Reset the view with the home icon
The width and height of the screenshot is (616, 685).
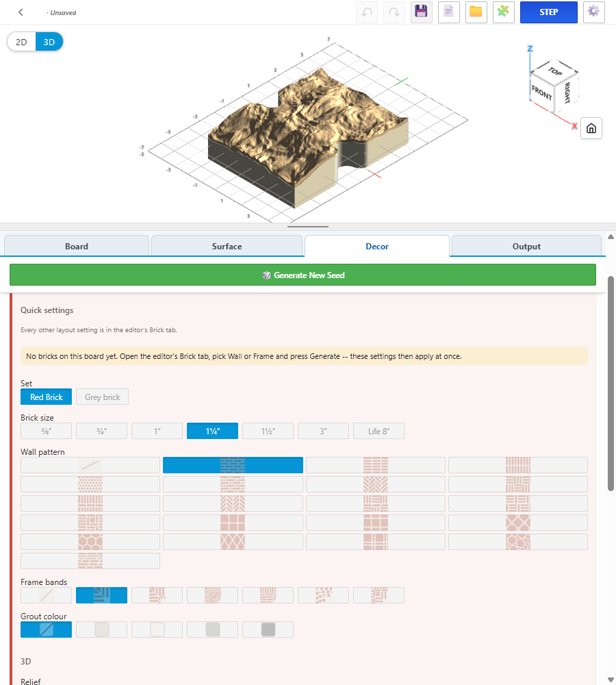(x=591, y=128)
